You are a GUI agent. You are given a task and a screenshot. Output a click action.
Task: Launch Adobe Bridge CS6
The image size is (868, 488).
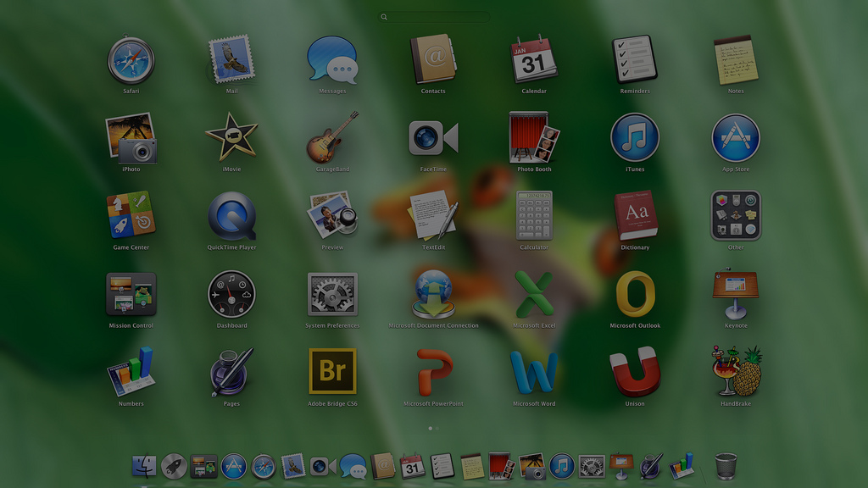[x=332, y=371]
